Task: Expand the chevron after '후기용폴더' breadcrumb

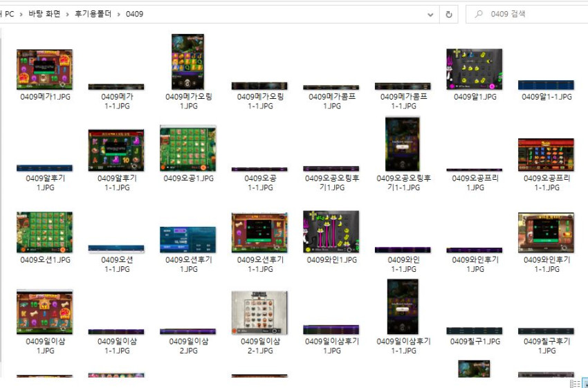Action: [x=118, y=15]
